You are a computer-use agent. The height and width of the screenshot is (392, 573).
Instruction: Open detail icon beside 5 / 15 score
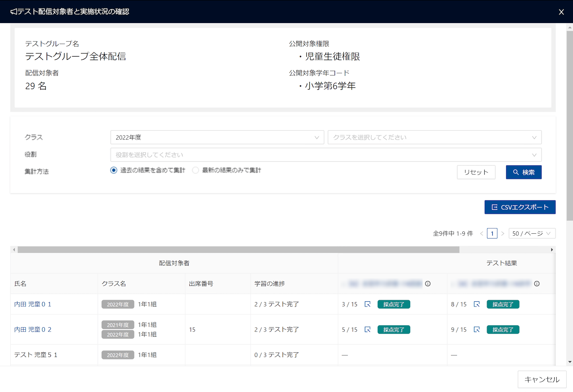point(367,330)
